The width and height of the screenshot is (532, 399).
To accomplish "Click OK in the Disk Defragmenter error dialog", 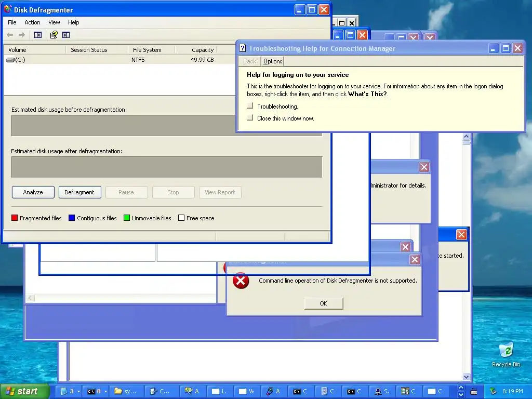I will (323, 303).
